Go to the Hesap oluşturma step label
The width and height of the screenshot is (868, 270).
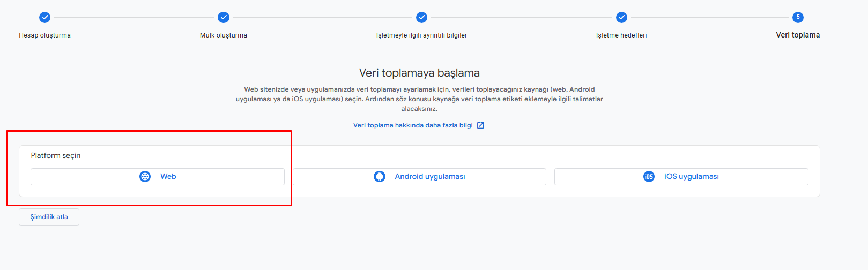coord(45,35)
